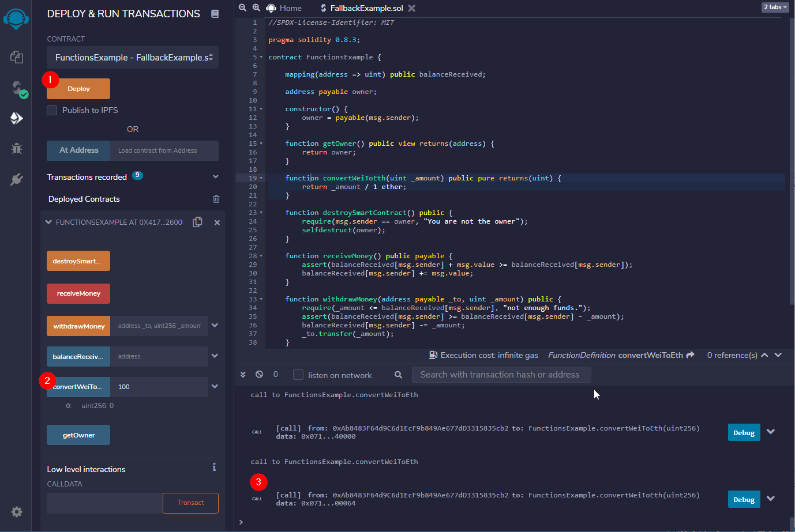Expand second call log details
The height and width of the screenshot is (532, 795).
(x=771, y=499)
